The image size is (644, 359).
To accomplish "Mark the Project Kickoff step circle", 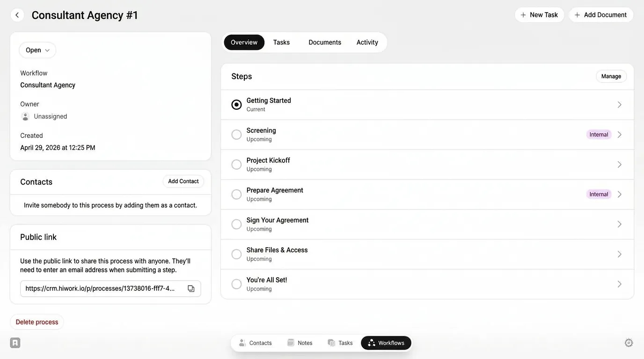I will click(x=236, y=165).
